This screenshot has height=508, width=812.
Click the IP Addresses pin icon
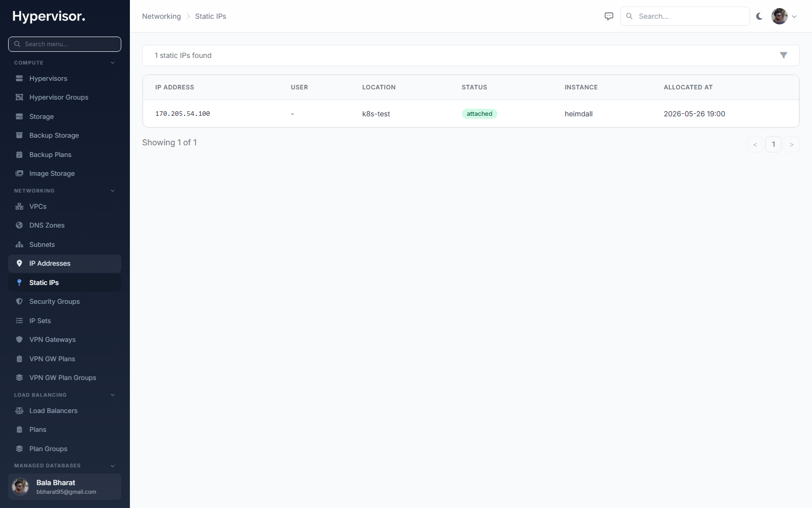click(19, 263)
